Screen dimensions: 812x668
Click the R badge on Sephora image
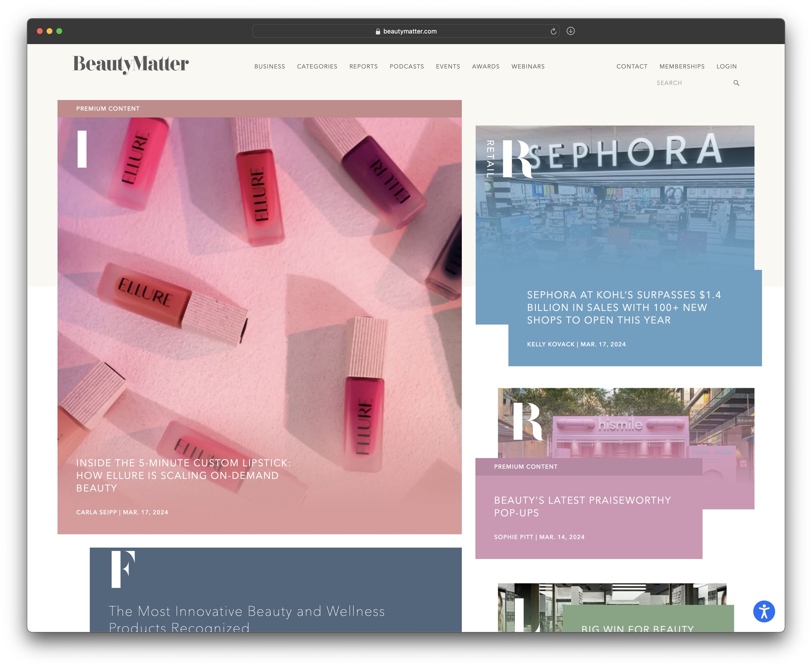pos(518,159)
